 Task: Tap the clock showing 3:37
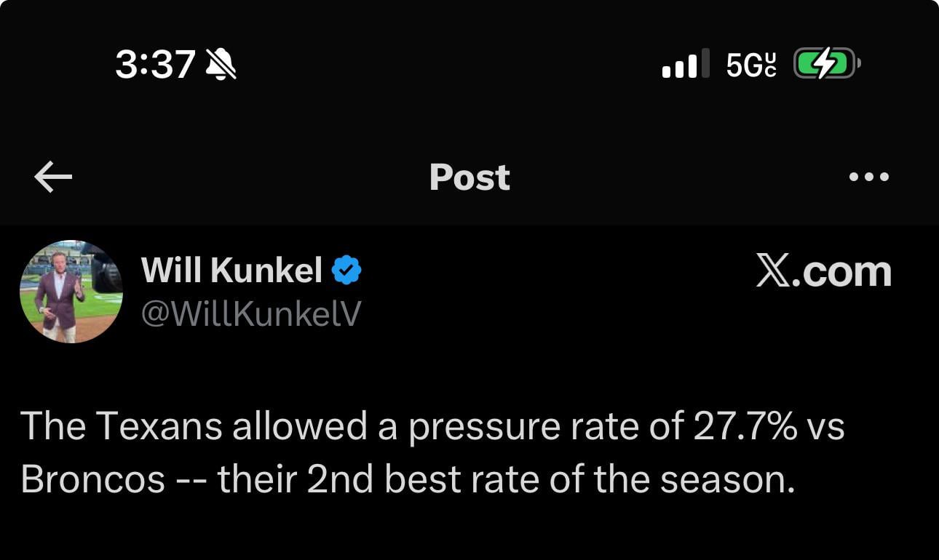pyautogui.click(x=154, y=64)
